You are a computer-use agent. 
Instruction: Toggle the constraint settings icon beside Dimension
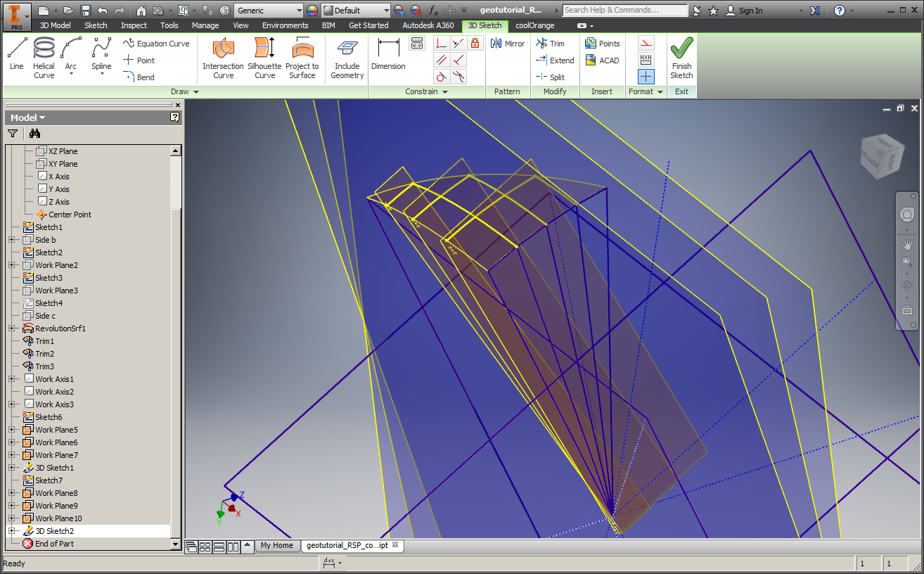(x=417, y=43)
